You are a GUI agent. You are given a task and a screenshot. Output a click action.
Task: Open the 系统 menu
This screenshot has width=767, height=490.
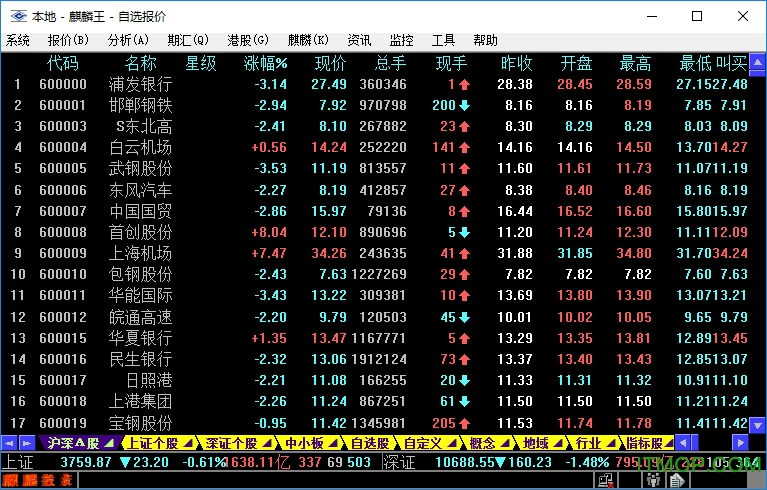(18, 40)
